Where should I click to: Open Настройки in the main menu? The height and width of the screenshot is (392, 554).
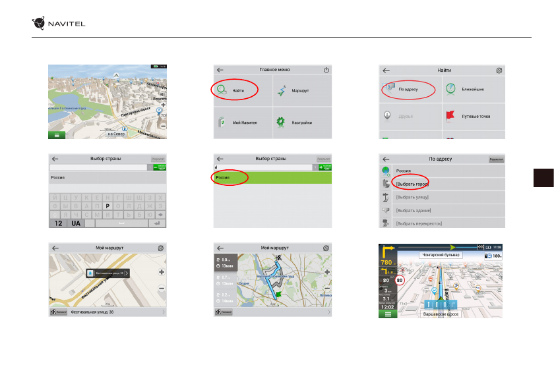pyautogui.click(x=303, y=123)
